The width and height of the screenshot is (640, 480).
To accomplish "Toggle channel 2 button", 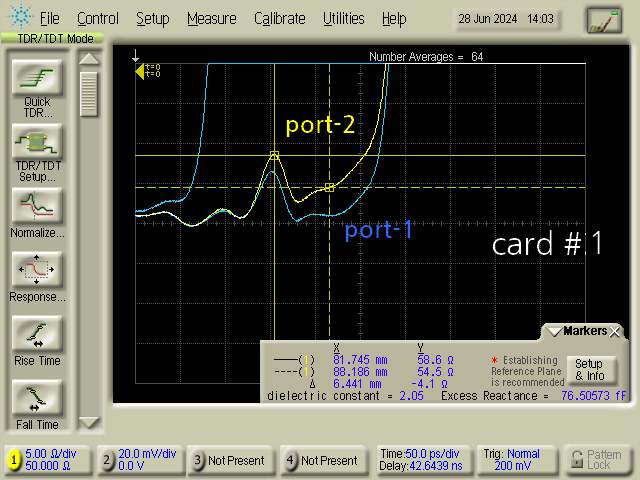I will tap(107, 460).
